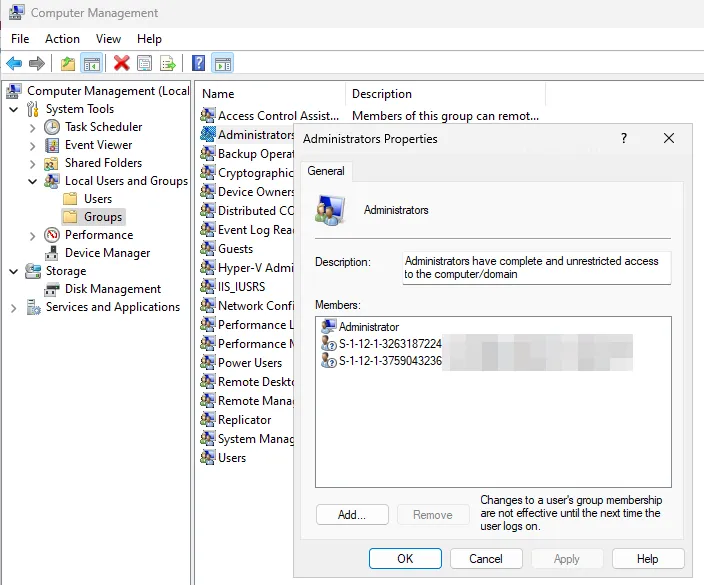Screen dimensions: 704x585
Task: Click the Name column header
Action: tap(272, 94)
